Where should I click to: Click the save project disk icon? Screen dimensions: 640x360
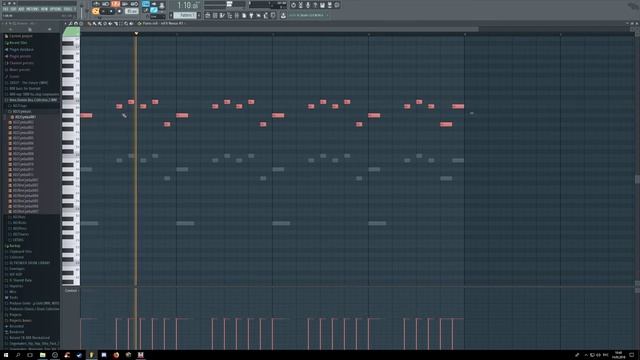[x=322, y=5]
